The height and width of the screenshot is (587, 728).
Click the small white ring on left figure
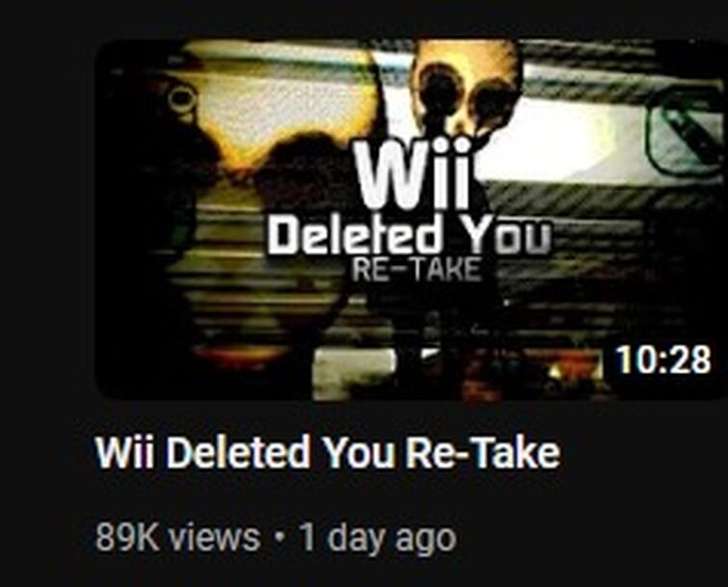tap(181, 99)
